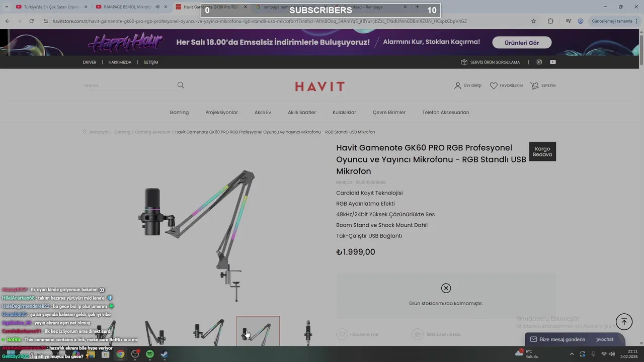Click the Servis Ürün Sorgulama box icon
The width and height of the screenshot is (644, 362).
point(464,62)
